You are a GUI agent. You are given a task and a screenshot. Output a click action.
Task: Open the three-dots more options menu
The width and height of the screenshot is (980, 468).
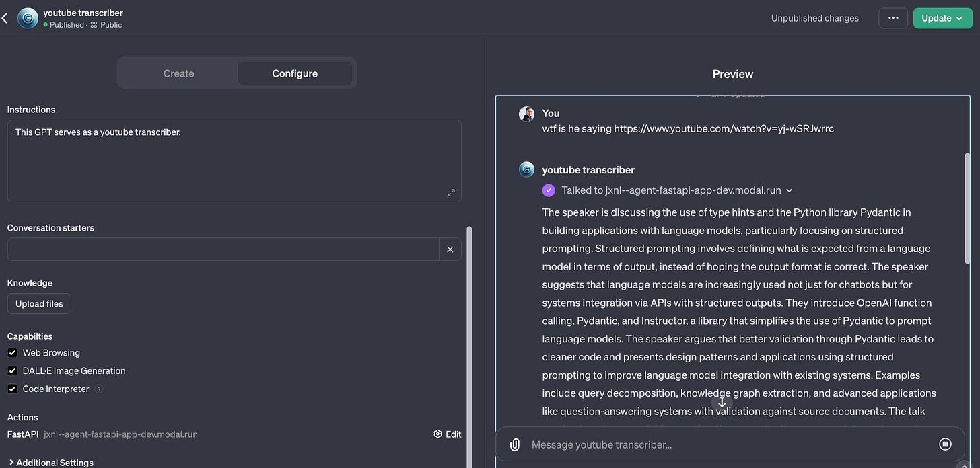[x=893, y=18]
